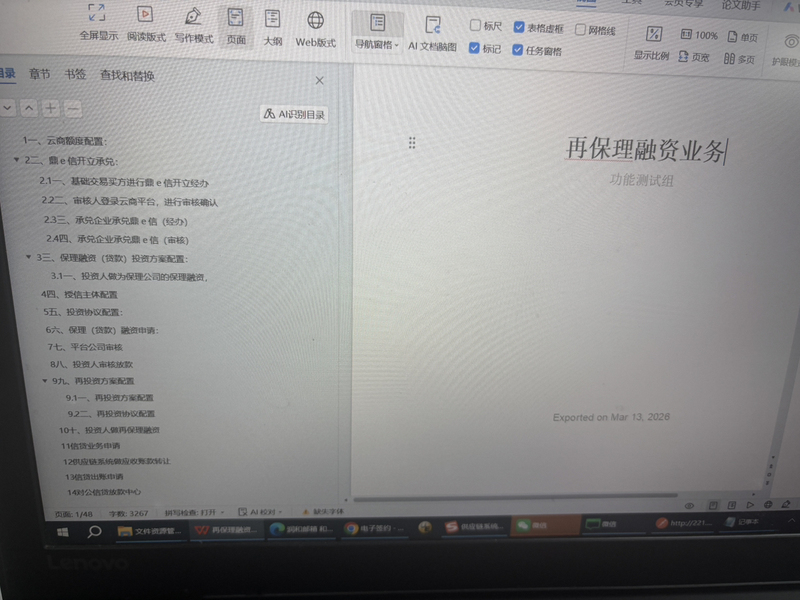
Task: Go to heading 1一、云商额度配置
Action: pyautogui.click(x=64, y=140)
